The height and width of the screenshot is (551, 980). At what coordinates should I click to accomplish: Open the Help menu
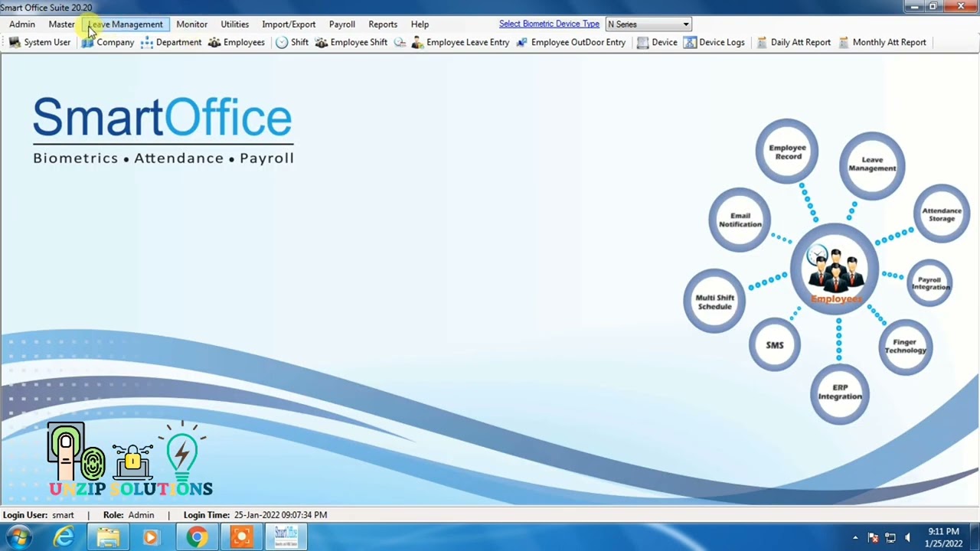[420, 24]
